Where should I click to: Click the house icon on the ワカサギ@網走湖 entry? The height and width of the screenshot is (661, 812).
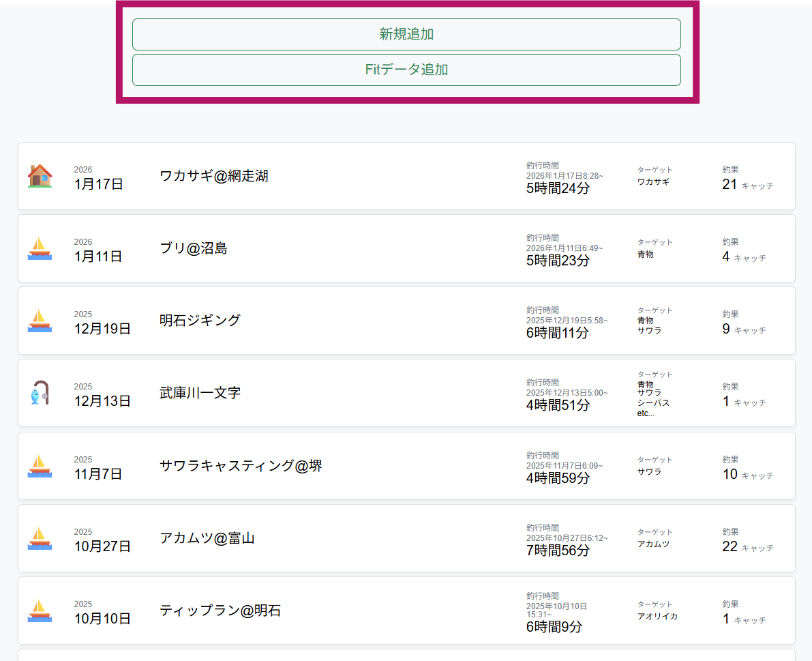40,176
